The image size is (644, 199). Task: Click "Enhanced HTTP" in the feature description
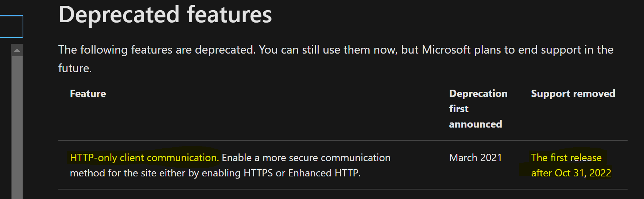323,173
